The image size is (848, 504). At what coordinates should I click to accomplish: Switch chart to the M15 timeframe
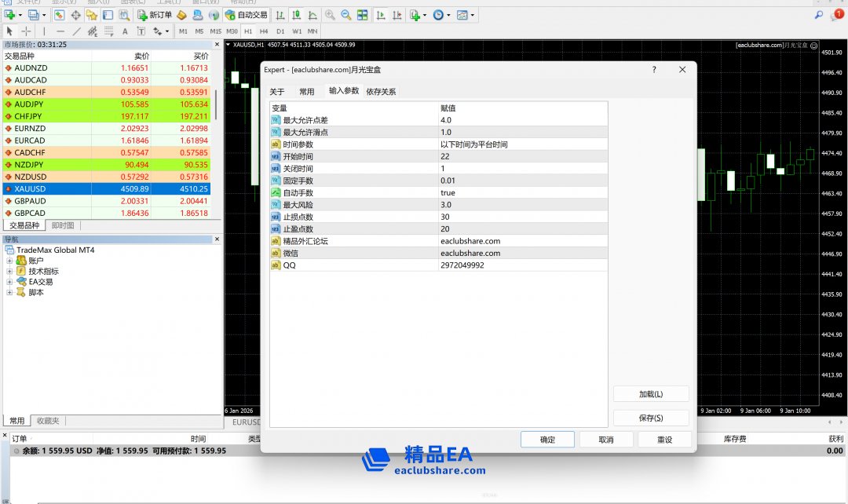tap(215, 31)
